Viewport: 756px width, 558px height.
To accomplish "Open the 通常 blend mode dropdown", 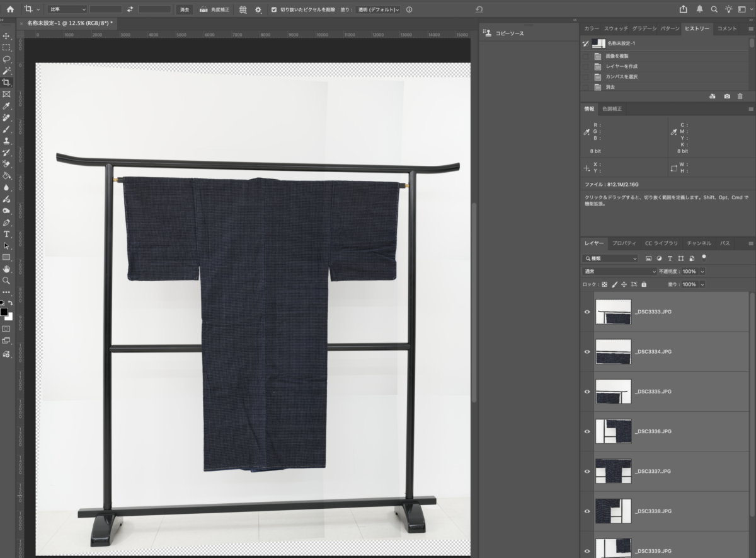I will tap(620, 271).
